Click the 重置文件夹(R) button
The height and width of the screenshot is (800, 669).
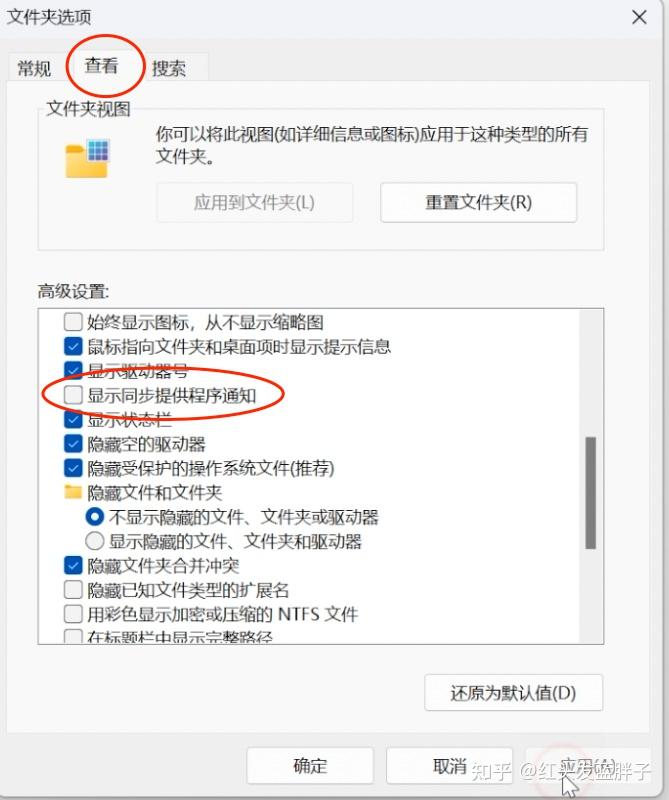tap(478, 203)
